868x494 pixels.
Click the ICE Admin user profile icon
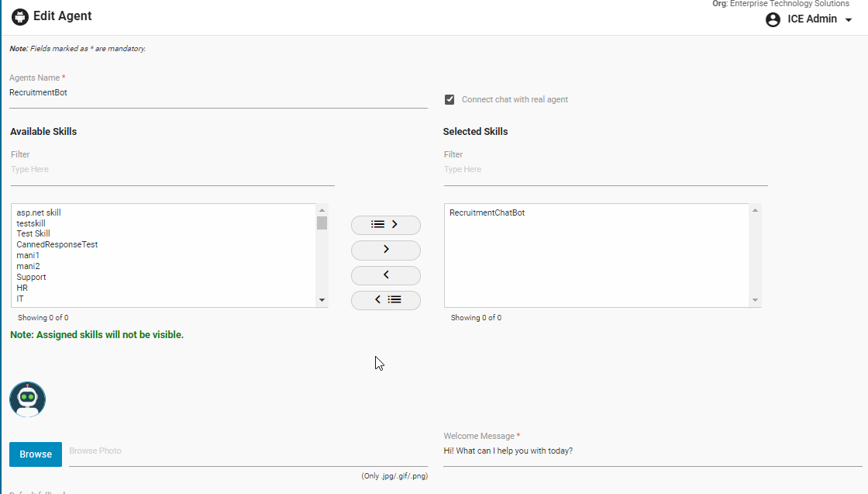tap(773, 19)
